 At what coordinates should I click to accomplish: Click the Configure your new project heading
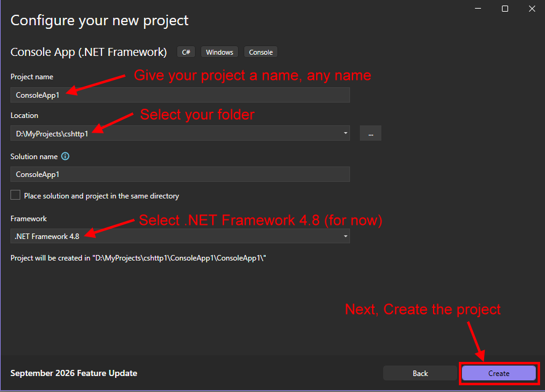100,21
